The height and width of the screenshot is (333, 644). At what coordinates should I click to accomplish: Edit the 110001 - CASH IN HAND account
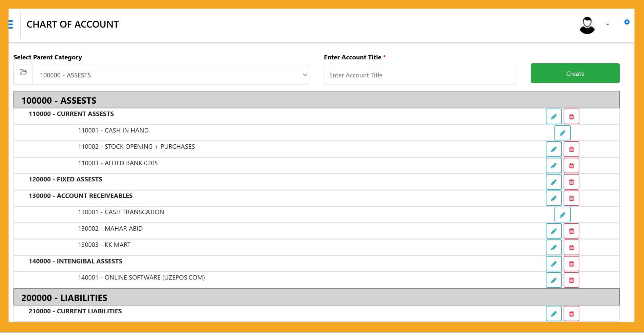562,133
